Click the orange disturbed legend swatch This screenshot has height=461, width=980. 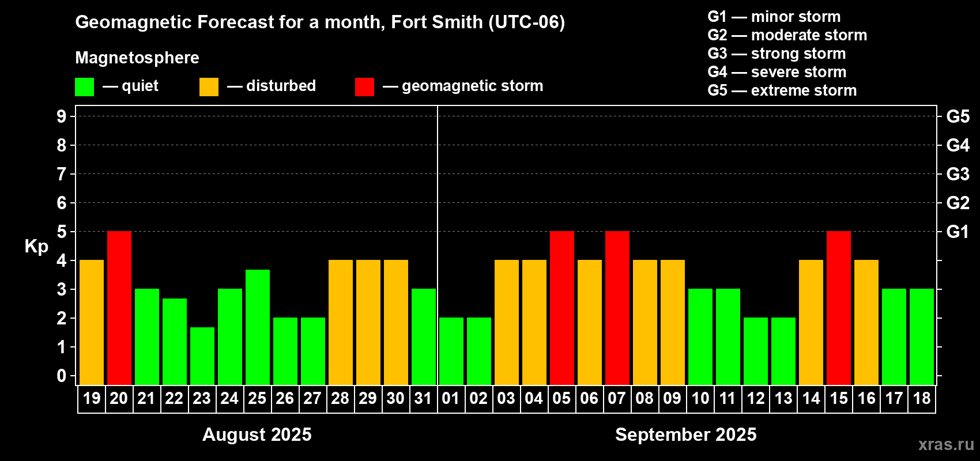pyautogui.click(x=209, y=87)
